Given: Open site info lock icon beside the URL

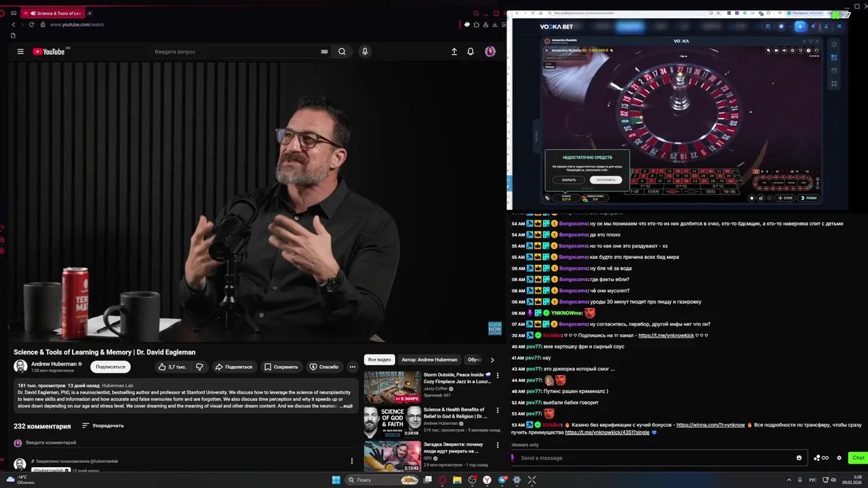Looking at the screenshot, I should pyautogui.click(x=43, y=24).
